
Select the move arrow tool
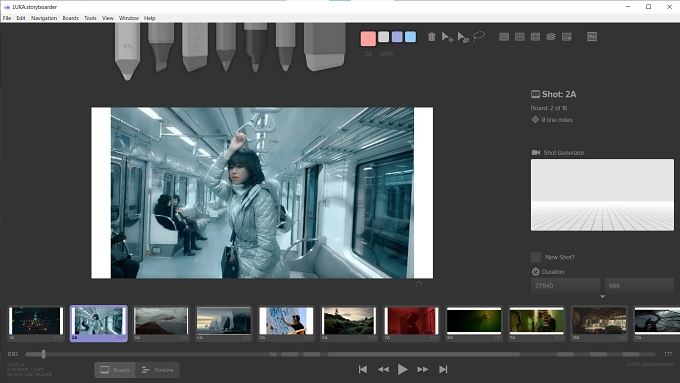click(447, 37)
